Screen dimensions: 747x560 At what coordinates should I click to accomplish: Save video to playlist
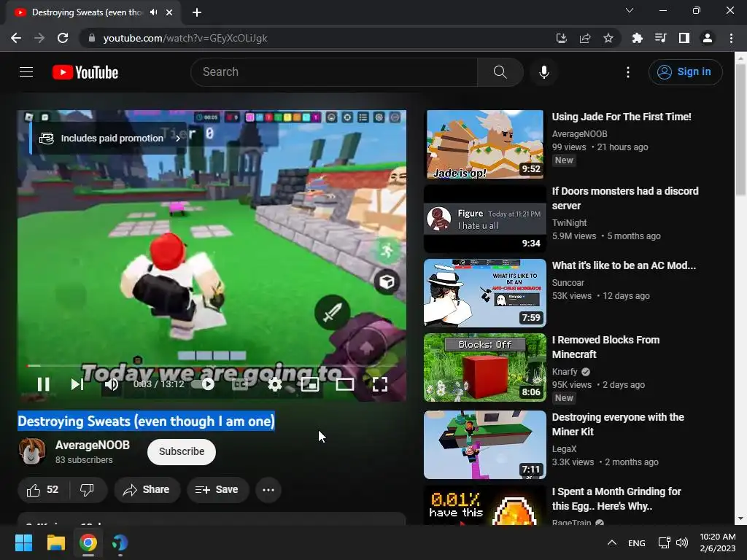(x=217, y=489)
